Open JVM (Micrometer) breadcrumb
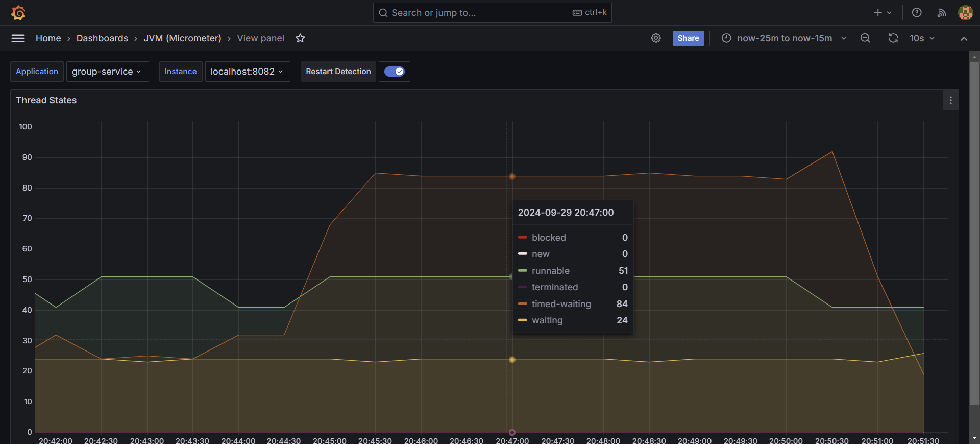The width and height of the screenshot is (980, 444). (x=182, y=38)
